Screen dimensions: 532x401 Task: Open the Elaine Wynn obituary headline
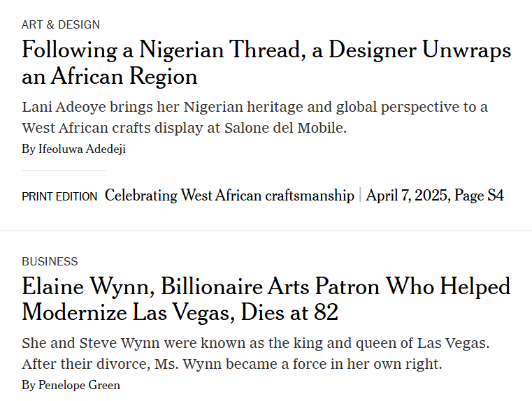click(266, 299)
